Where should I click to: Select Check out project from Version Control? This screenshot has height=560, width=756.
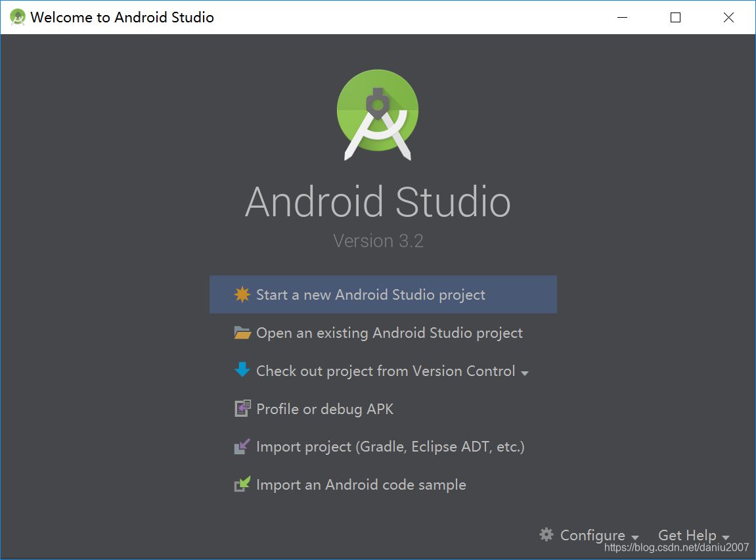[x=383, y=371]
